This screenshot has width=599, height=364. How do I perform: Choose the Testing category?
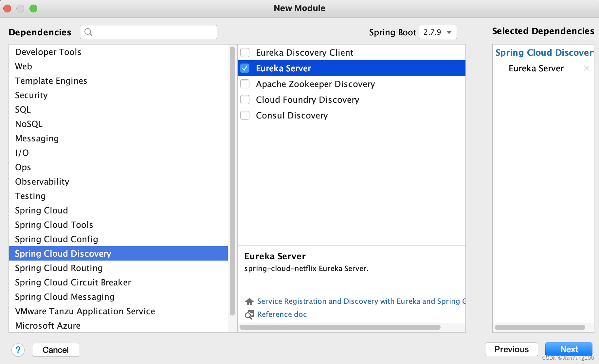[118, 196]
